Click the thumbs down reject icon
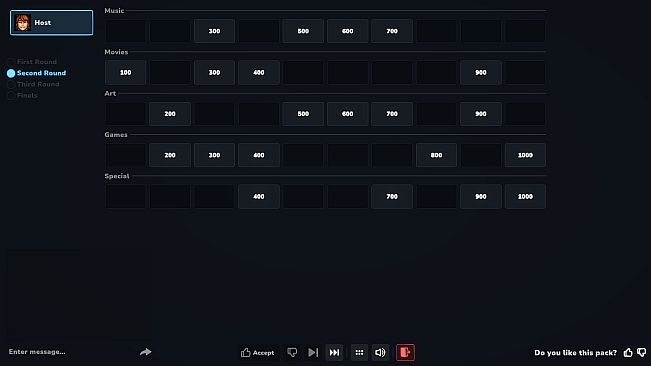The width and height of the screenshot is (651, 366). coord(292,352)
